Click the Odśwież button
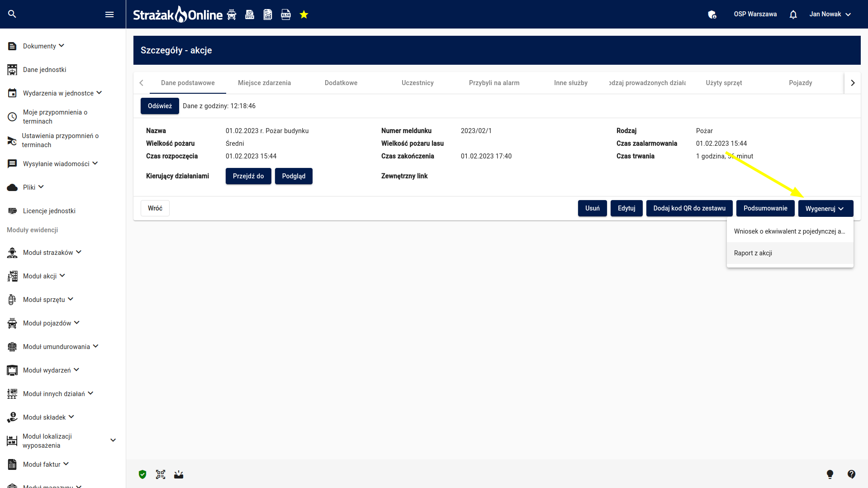 [x=160, y=106]
